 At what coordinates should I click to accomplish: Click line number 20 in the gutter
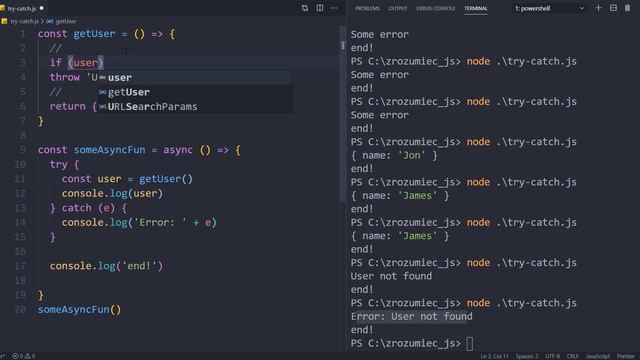pos(20,309)
